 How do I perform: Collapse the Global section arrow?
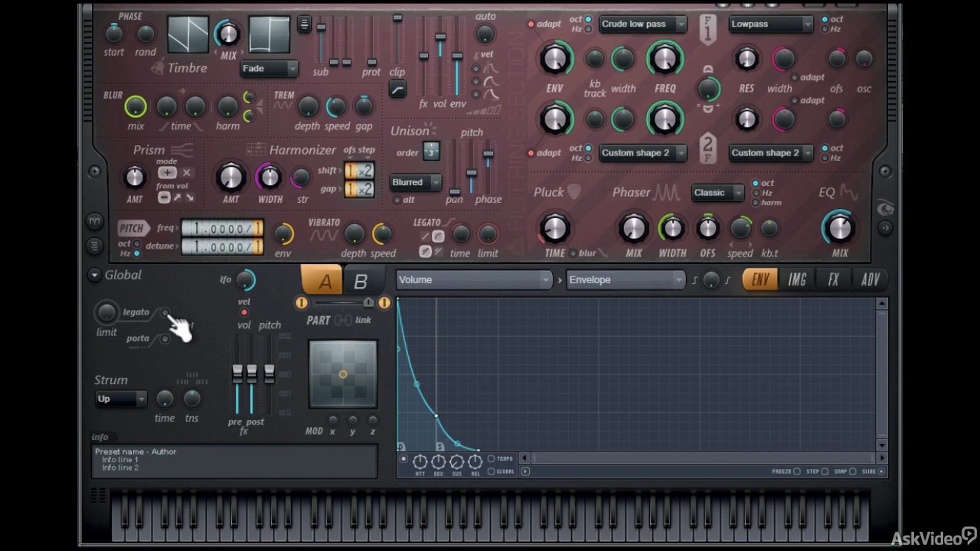(94, 275)
